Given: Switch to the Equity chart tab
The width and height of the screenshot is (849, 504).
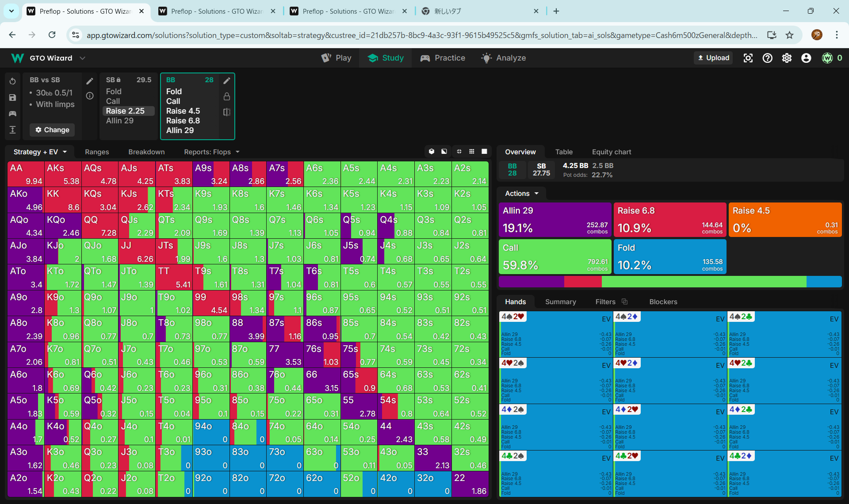Looking at the screenshot, I should point(612,152).
